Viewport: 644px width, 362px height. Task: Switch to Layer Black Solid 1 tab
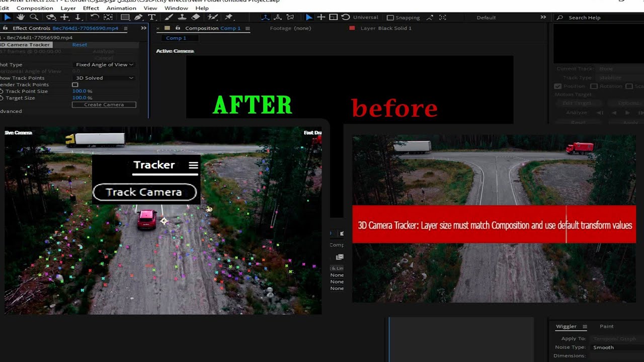point(386,28)
